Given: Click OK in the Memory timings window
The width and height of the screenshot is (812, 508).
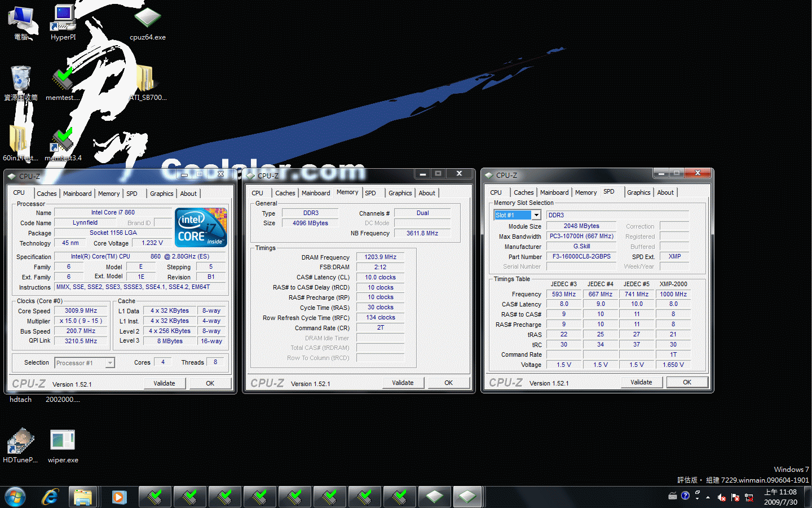Looking at the screenshot, I should click(448, 383).
